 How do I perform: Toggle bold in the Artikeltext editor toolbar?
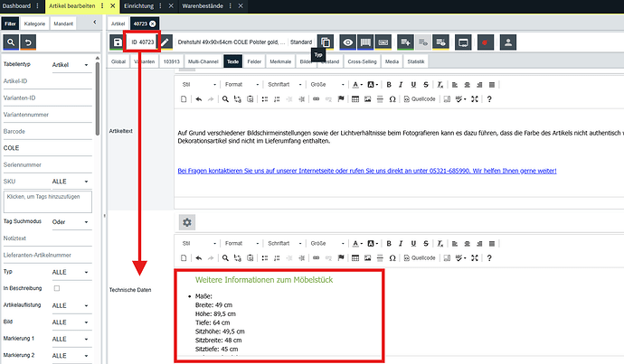(388, 84)
